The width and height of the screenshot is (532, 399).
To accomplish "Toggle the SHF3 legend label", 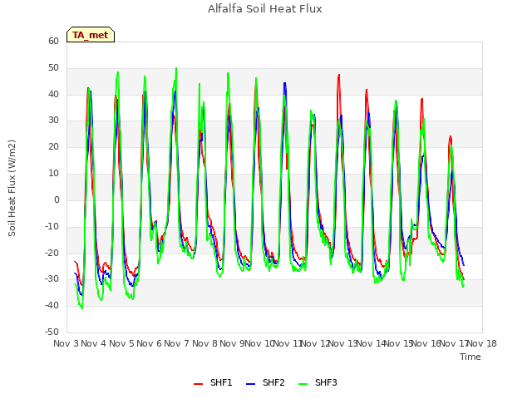I will [x=326, y=382].
